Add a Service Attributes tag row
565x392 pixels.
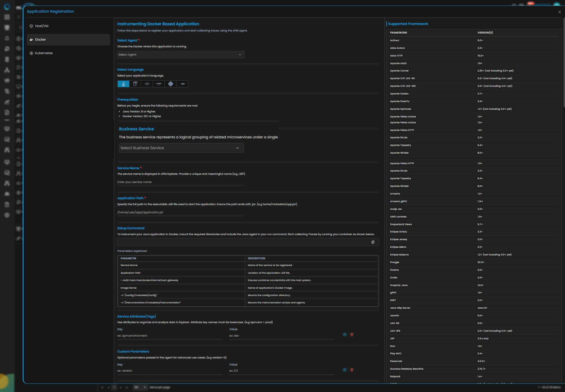click(345, 335)
